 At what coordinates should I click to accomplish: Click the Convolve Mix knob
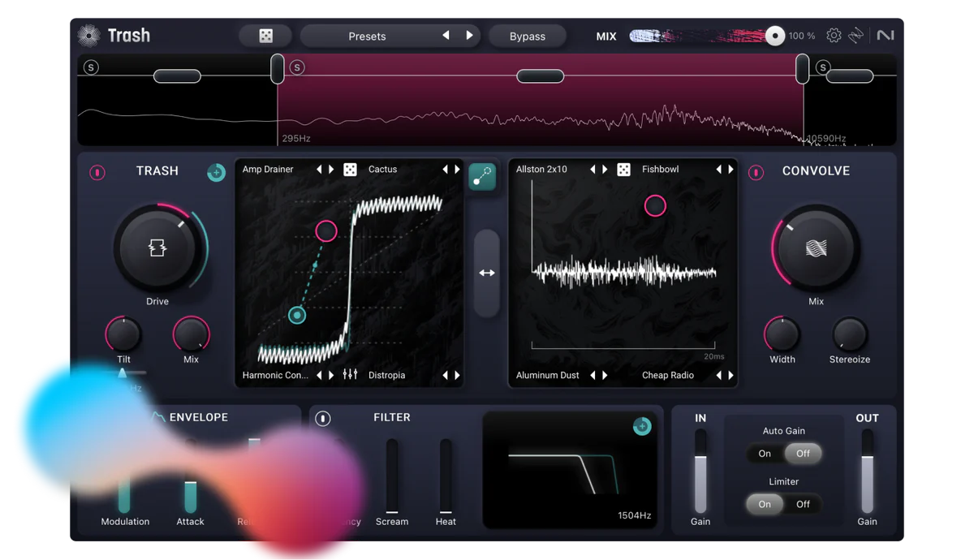[816, 248]
